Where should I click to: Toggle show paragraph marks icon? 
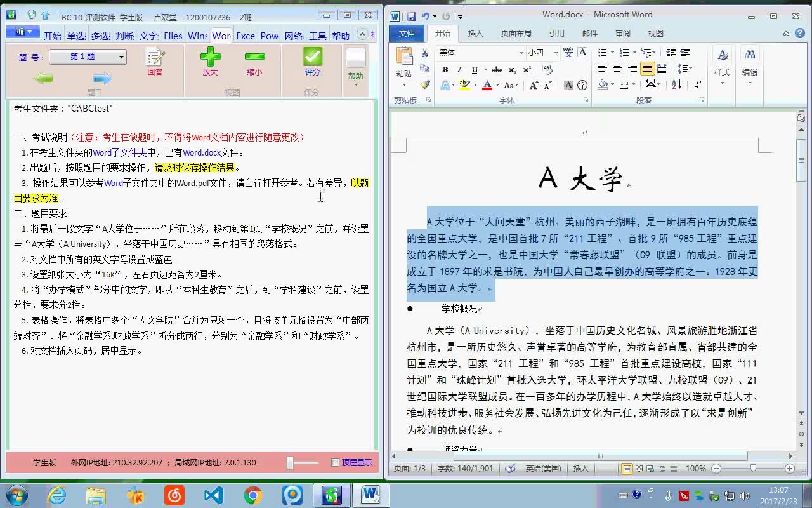coord(698,84)
